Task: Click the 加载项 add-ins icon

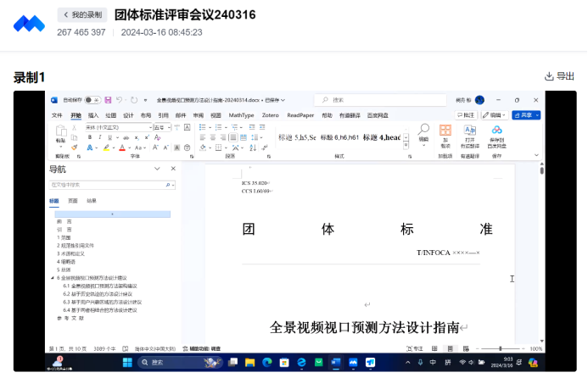Action: point(445,130)
